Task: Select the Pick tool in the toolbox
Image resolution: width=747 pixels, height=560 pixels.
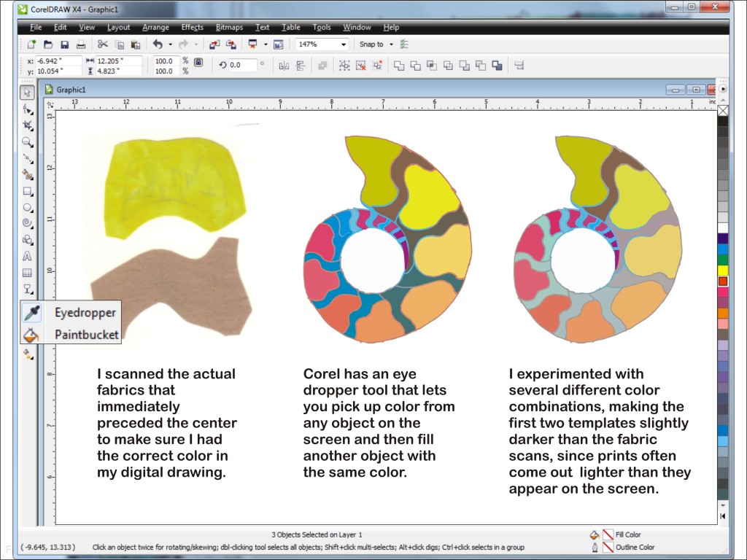Action: click(27, 93)
